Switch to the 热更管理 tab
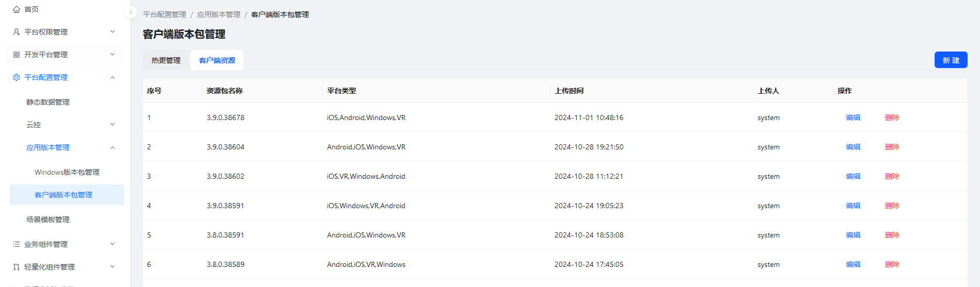Viewport: 980px width, 287px height. click(x=166, y=60)
